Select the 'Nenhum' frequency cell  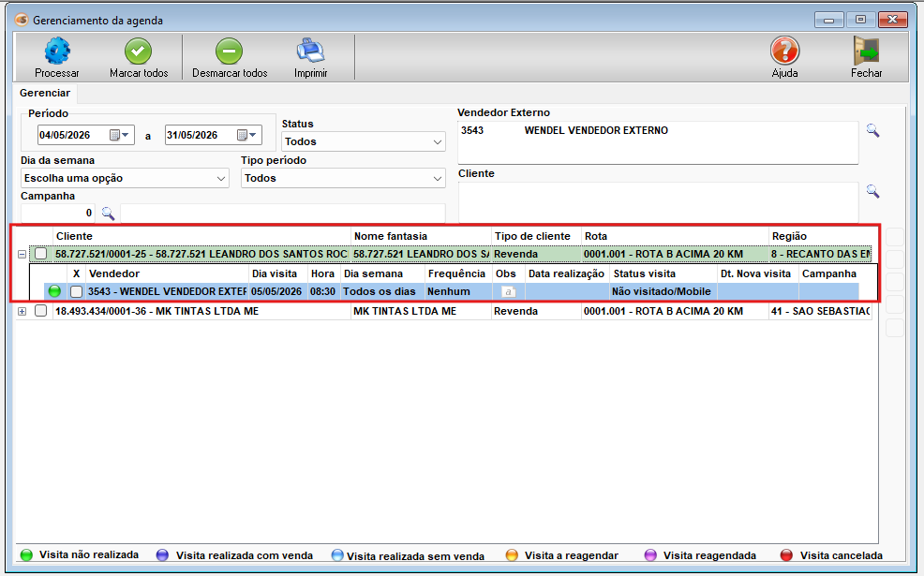(458, 291)
